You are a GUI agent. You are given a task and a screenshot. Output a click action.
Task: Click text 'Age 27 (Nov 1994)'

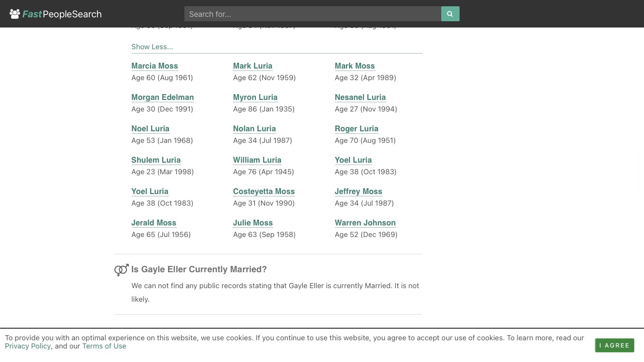(x=366, y=109)
